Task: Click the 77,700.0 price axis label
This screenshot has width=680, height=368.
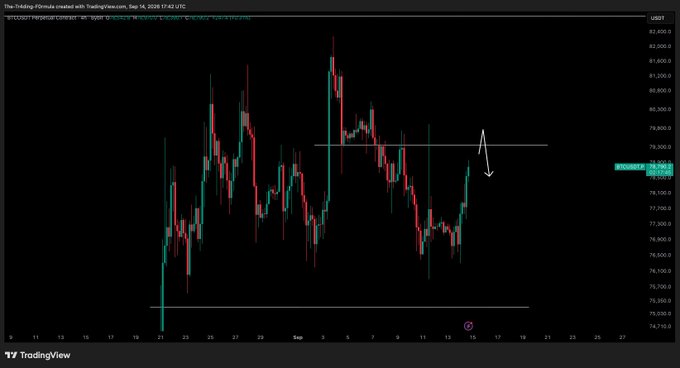Action: coord(660,208)
